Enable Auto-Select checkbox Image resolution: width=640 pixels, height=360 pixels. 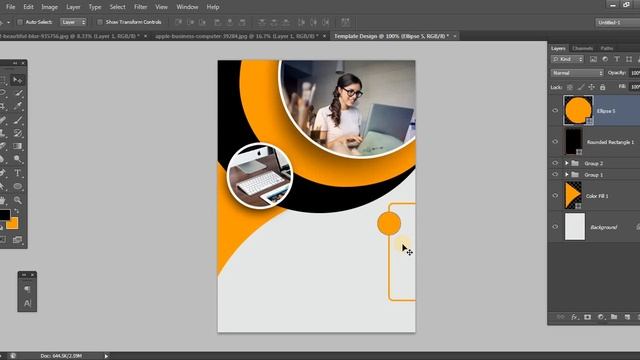pos(20,22)
